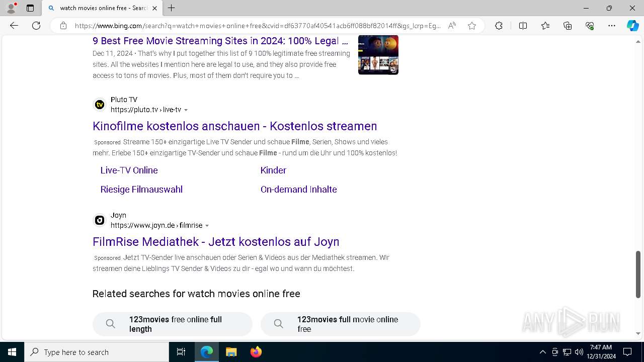Open Browser essentials heart icon
This screenshot has width=644, height=362.
(590, 26)
